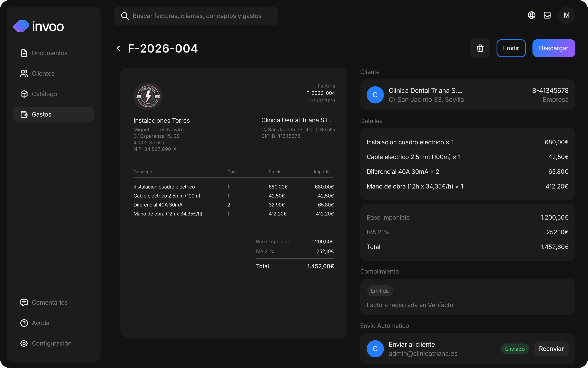Click 'Instalaciones Torres' issuer name on invoice
588x368 pixels.
pos(161,120)
